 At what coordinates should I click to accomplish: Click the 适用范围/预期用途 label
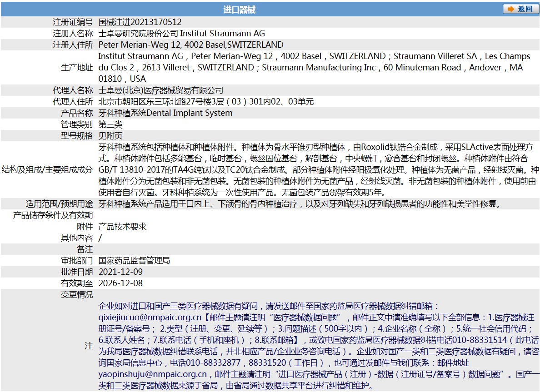click(x=59, y=204)
